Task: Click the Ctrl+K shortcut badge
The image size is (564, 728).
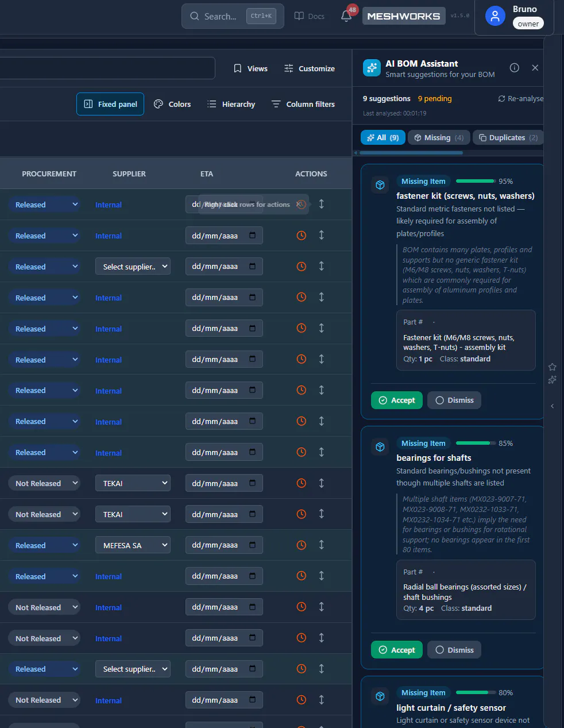Action: tap(261, 16)
